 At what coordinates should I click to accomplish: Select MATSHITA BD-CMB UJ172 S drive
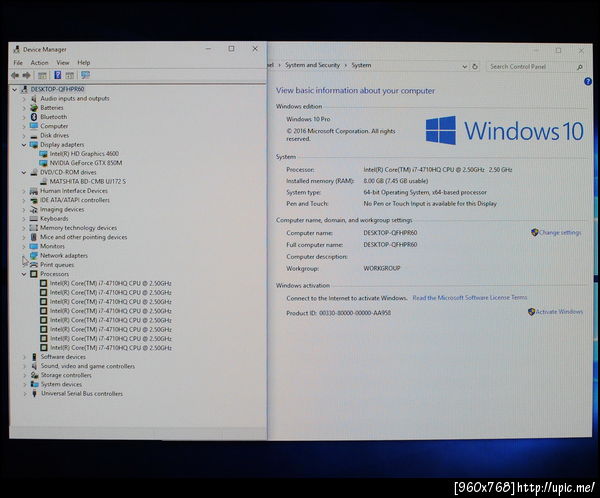88,181
